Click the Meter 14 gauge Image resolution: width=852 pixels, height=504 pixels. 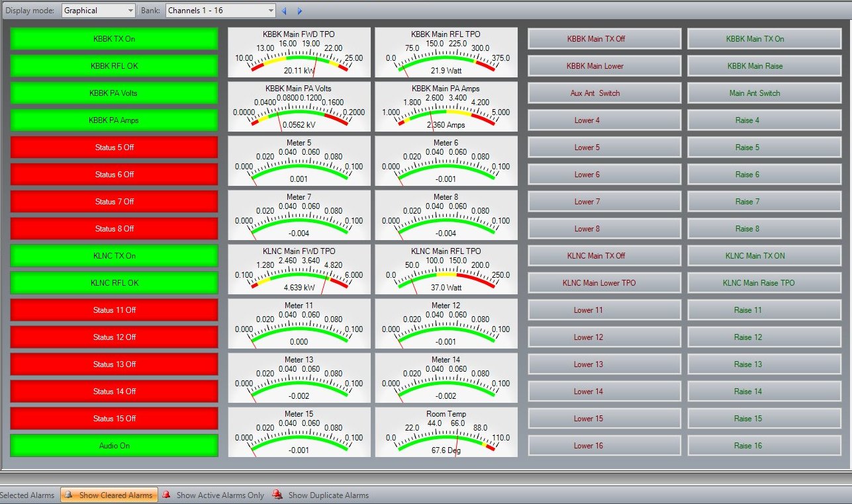click(446, 378)
